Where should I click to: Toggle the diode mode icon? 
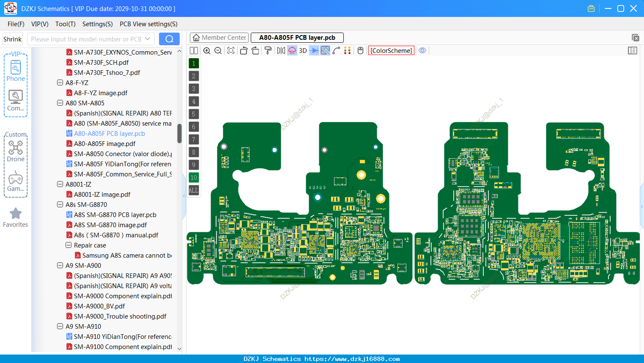pyautogui.click(x=314, y=51)
